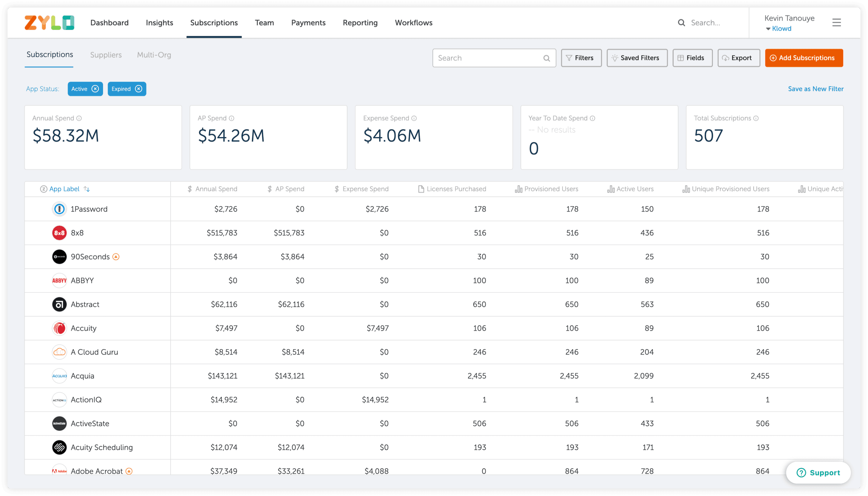This screenshot has height=496, width=868.
Task: Click the warning badge next to 90Seconds
Action: pos(116,257)
